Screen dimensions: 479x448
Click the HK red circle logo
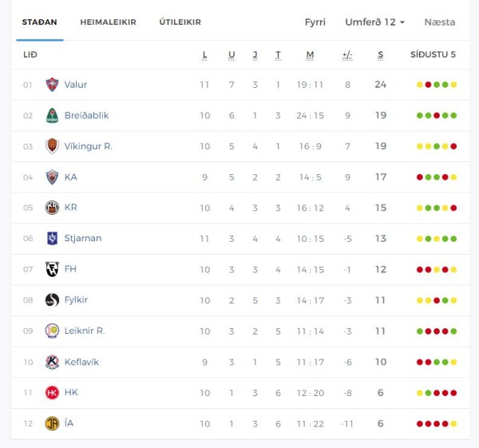(x=52, y=393)
